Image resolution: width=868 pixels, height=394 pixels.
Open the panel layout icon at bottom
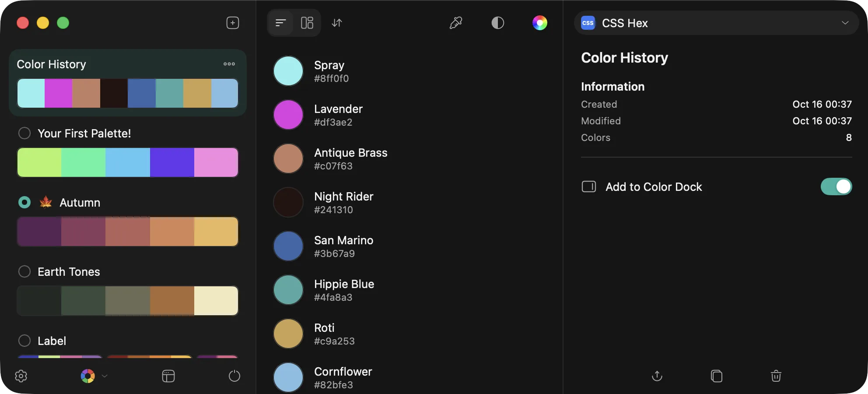point(168,376)
